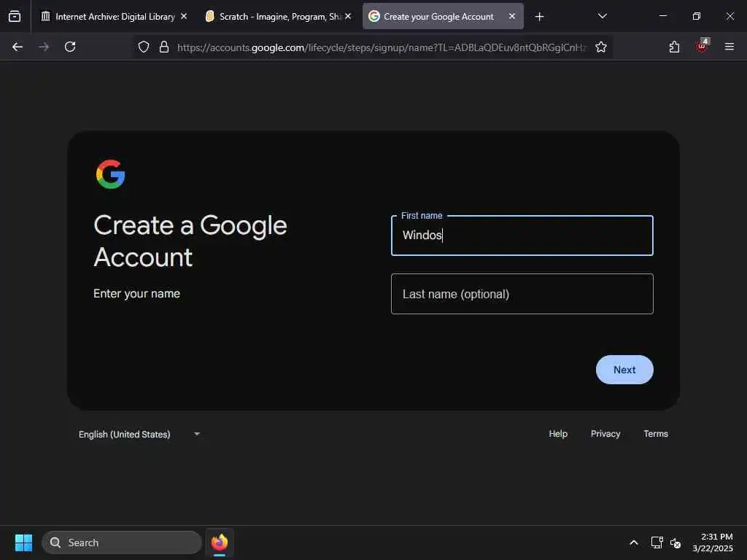Close the Scratch tab
Screen dimensions: 747x560
point(348,16)
